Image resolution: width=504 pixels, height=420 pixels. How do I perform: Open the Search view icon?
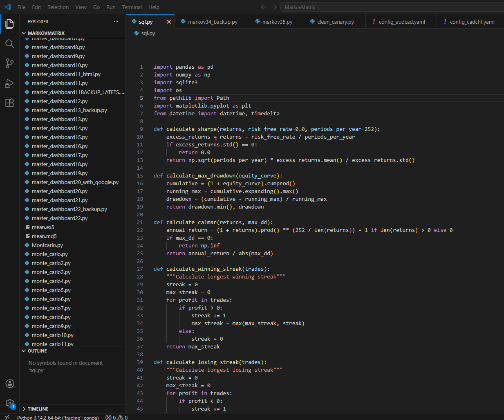pos(9,44)
